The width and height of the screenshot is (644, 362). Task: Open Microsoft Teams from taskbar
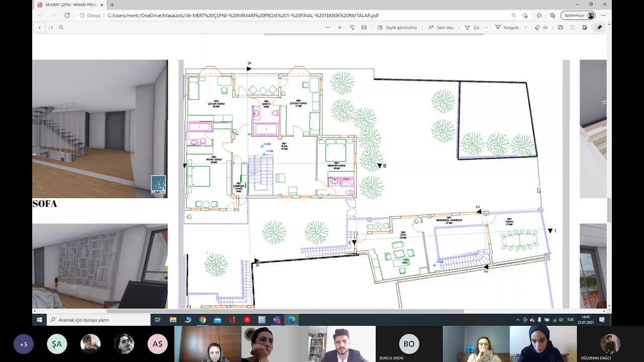(x=277, y=320)
